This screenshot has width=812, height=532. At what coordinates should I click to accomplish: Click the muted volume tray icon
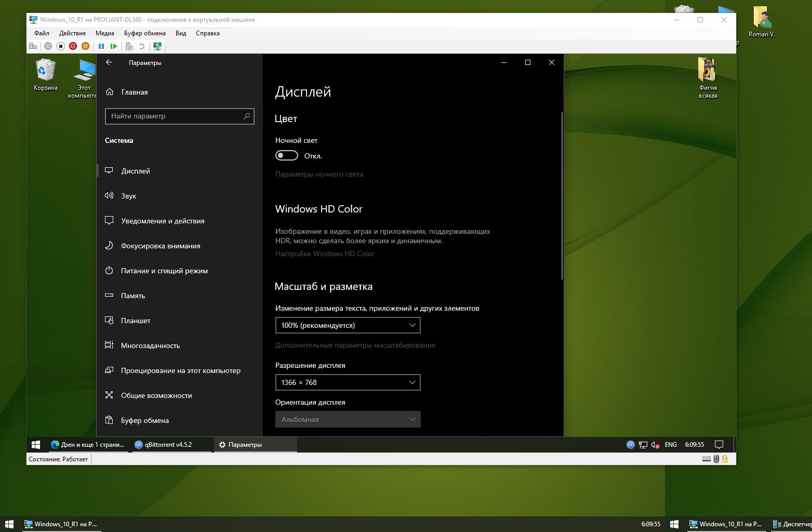point(656,445)
